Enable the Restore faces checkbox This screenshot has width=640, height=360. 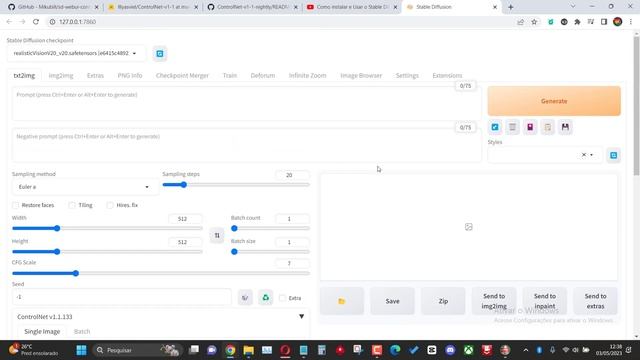(x=16, y=205)
